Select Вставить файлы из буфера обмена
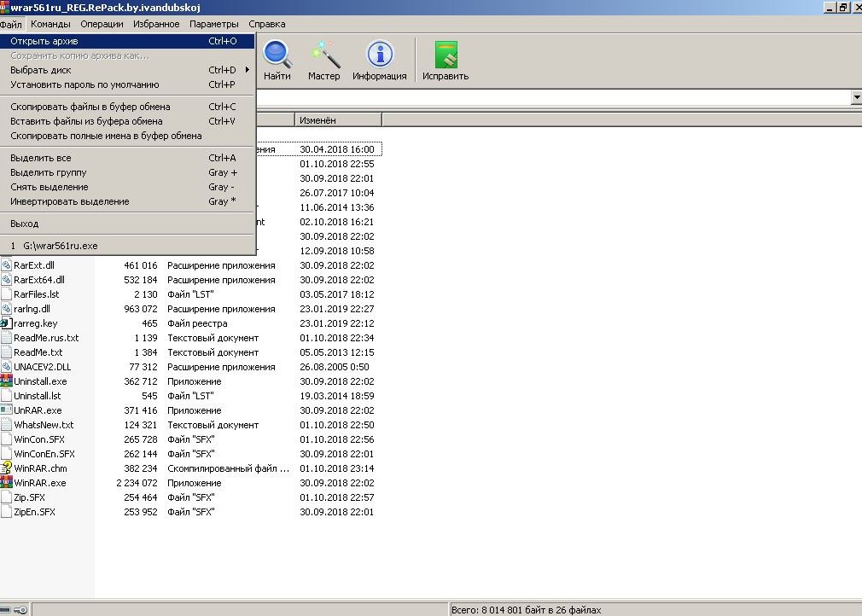The image size is (862, 616). pyautogui.click(x=127, y=121)
